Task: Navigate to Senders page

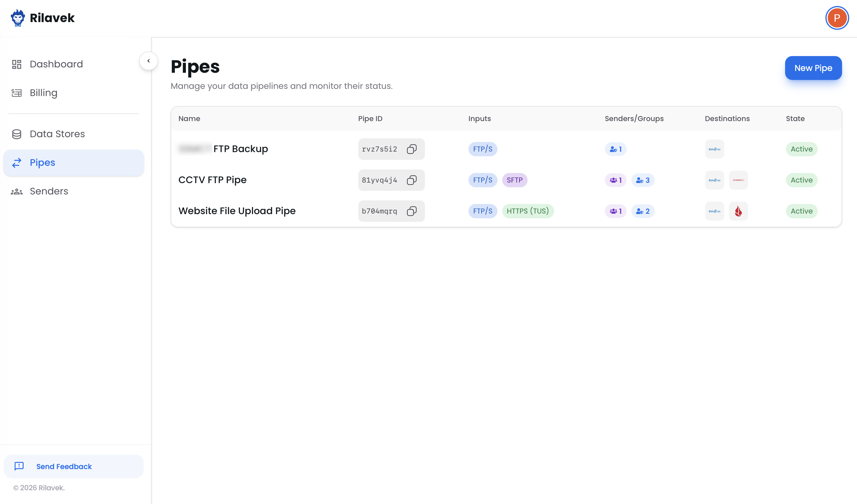Action: (x=49, y=191)
